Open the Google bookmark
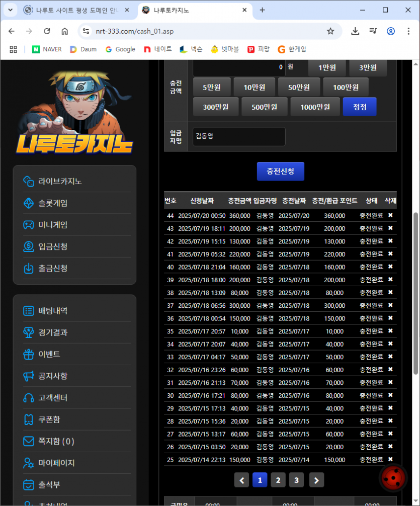 click(120, 49)
